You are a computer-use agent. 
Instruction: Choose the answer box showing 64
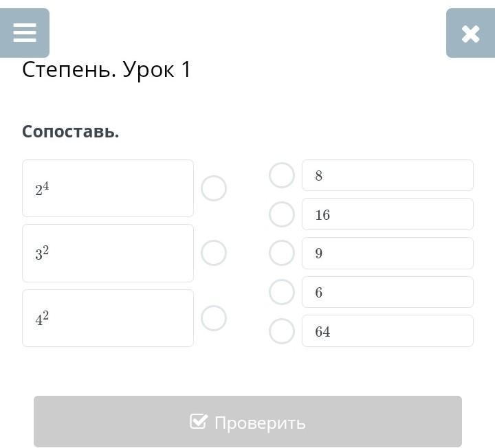[x=387, y=331]
